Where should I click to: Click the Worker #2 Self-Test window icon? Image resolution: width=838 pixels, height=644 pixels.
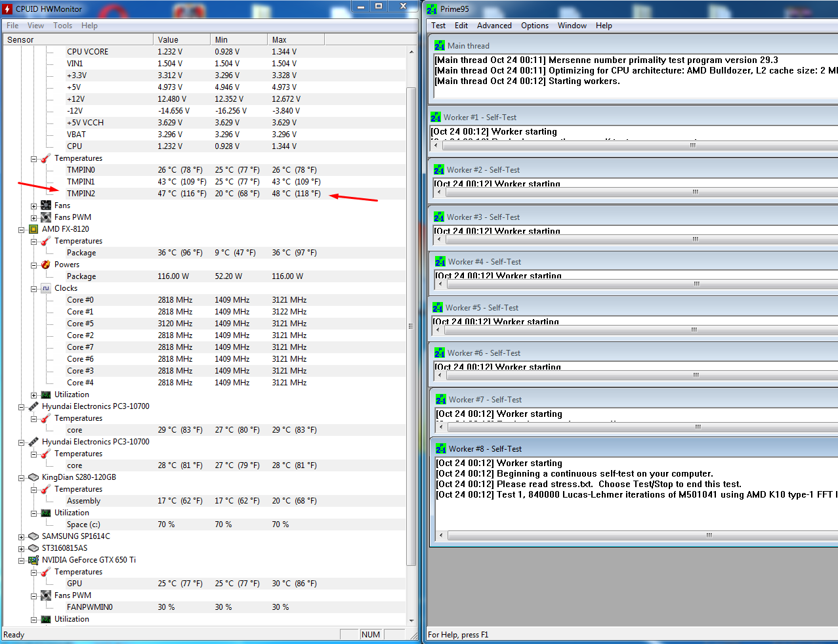[439, 169]
